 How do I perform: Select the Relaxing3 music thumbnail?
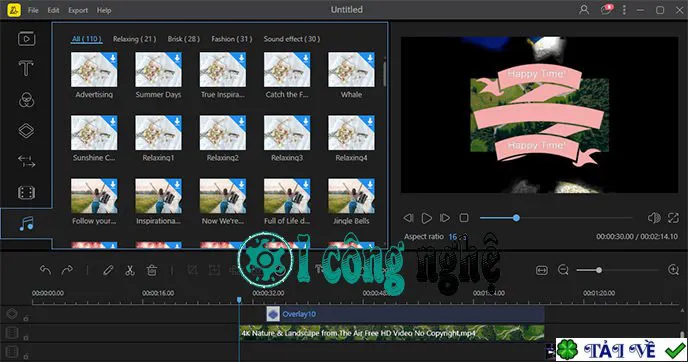click(287, 133)
